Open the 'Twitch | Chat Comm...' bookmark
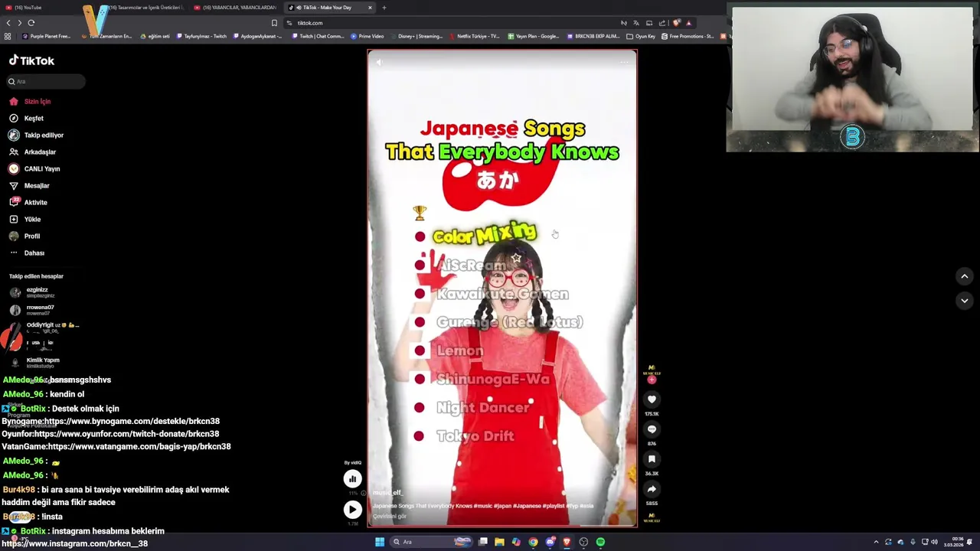The image size is (980, 551). [318, 36]
